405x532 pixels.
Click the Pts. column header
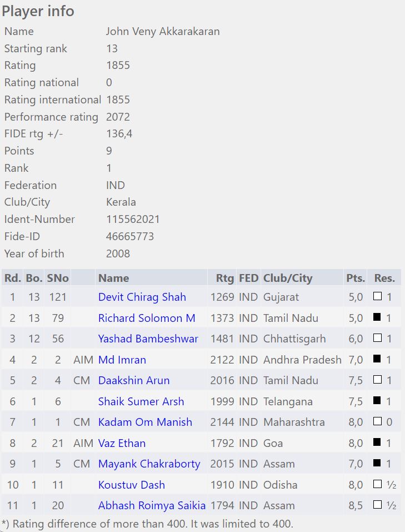(355, 278)
